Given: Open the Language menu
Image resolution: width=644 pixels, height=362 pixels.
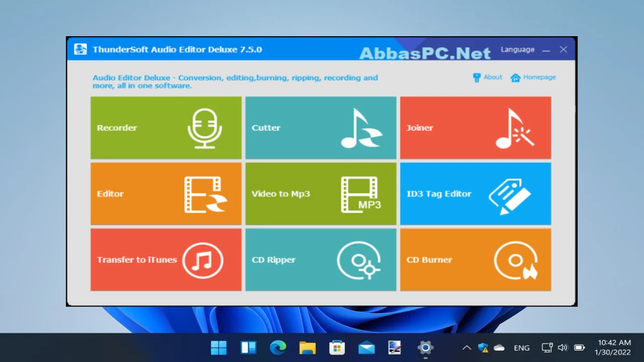Looking at the screenshot, I should (517, 49).
